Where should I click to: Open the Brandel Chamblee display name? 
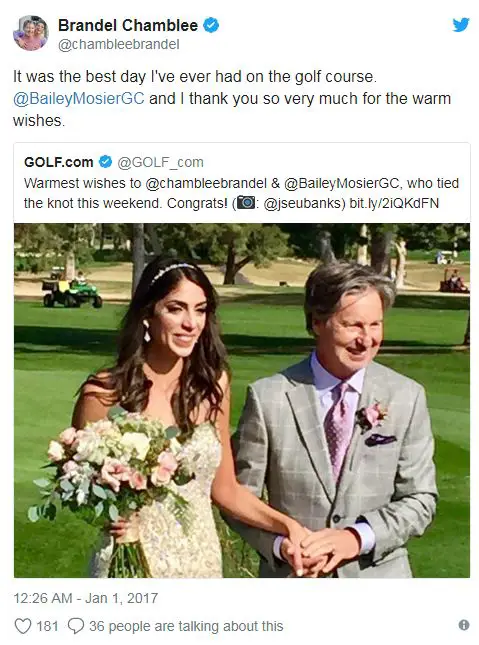tap(128, 26)
